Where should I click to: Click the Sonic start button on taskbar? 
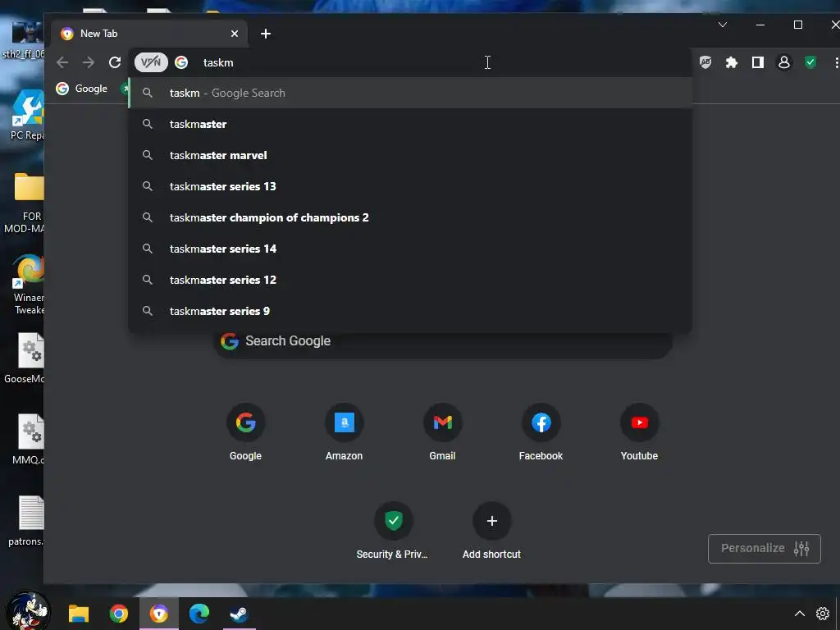coord(28,610)
